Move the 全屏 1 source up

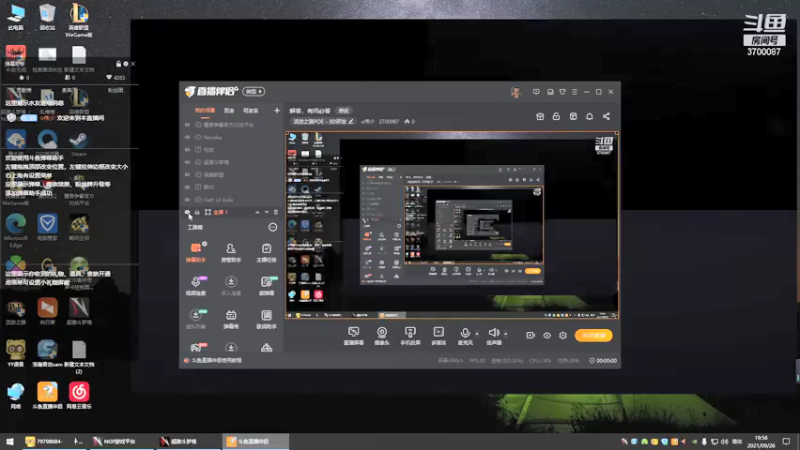coord(257,212)
